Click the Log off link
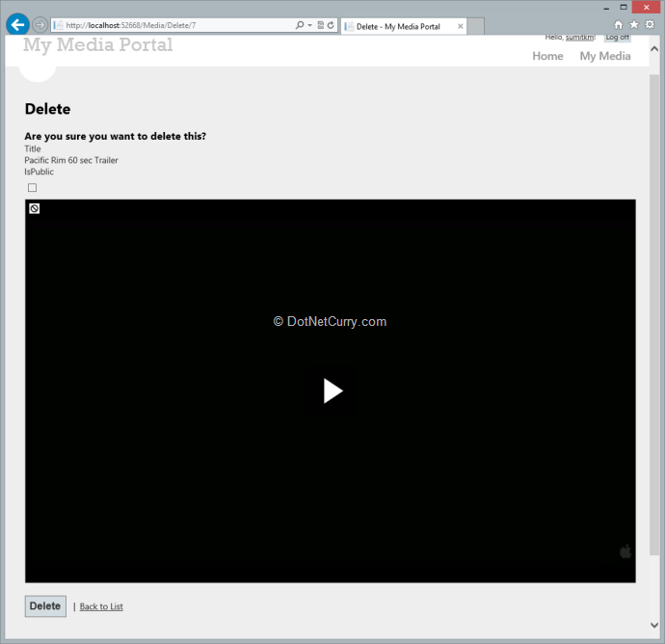 [x=617, y=38]
